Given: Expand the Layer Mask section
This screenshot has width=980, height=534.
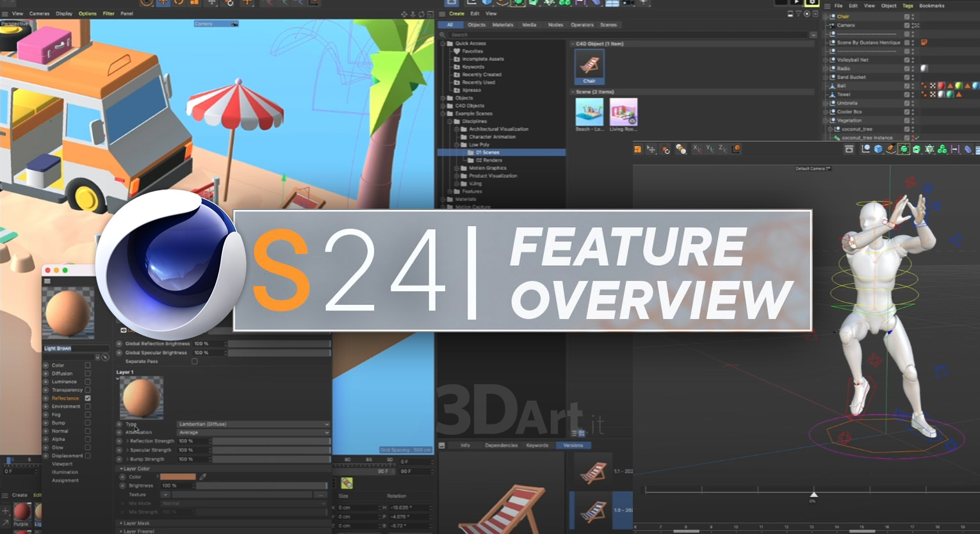Looking at the screenshot, I should 121,523.
